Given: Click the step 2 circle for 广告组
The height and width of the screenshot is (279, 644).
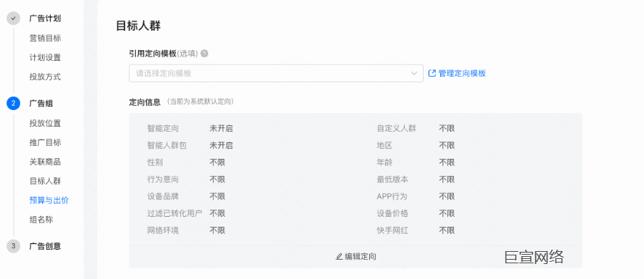Looking at the screenshot, I should pyautogui.click(x=13, y=104).
